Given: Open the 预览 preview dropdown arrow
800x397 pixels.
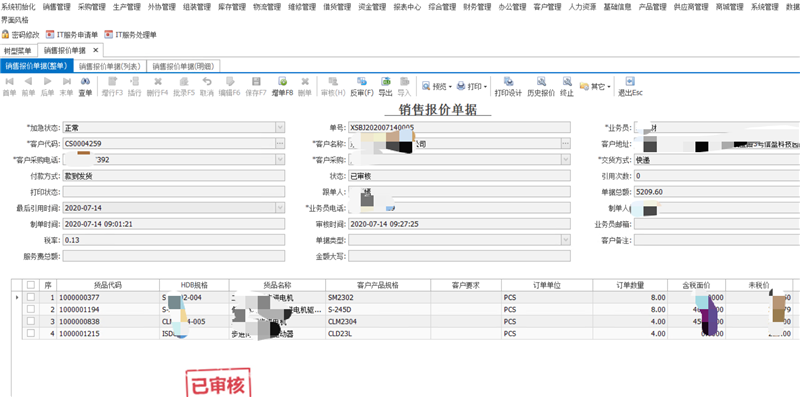Looking at the screenshot, I should point(451,87).
